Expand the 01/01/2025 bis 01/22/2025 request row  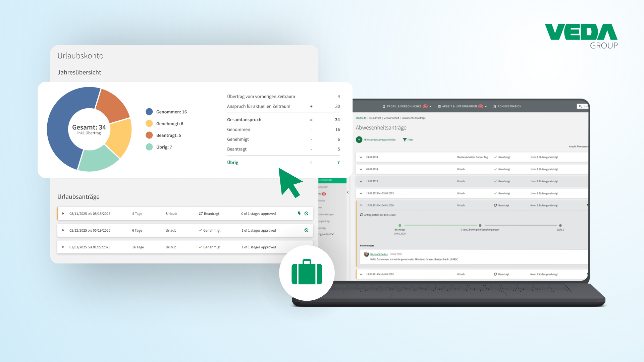pyautogui.click(x=63, y=247)
